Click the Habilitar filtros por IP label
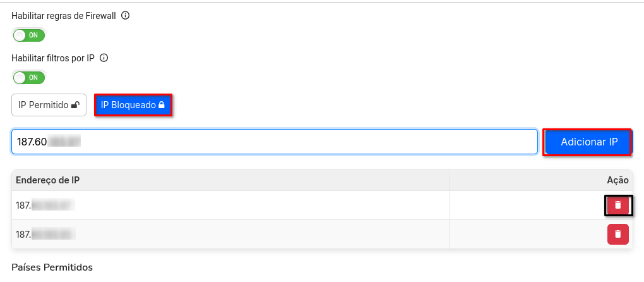Viewport: 644px width, 282px height. coord(53,58)
